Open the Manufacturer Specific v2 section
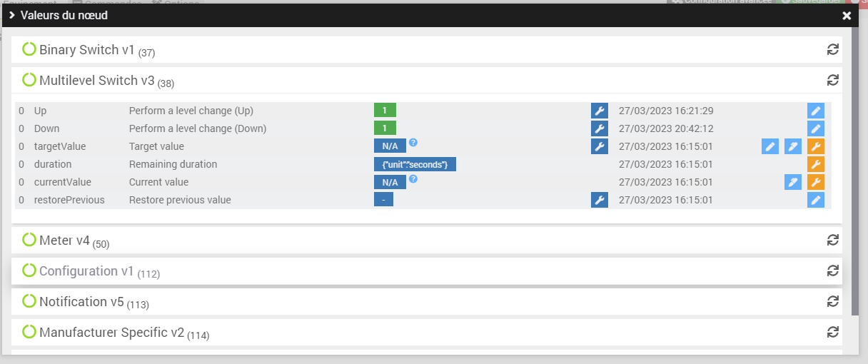Screen dimensions: 868x364 click(111, 333)
